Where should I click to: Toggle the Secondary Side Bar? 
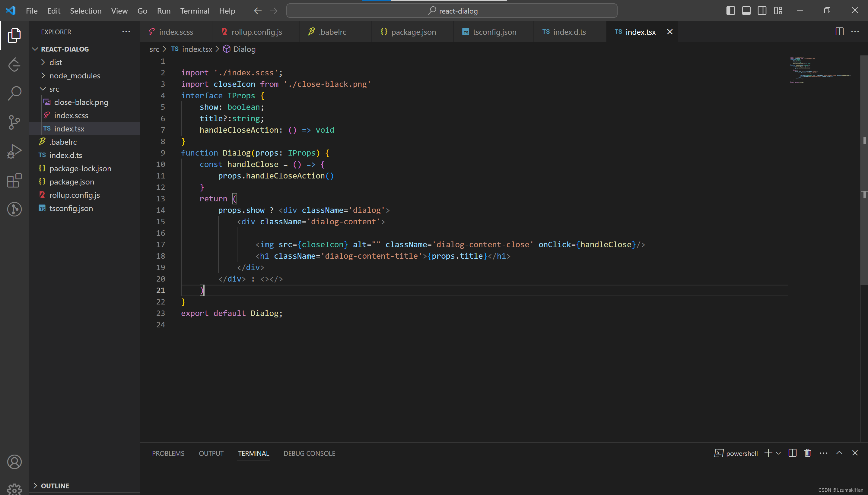(762, 11)
